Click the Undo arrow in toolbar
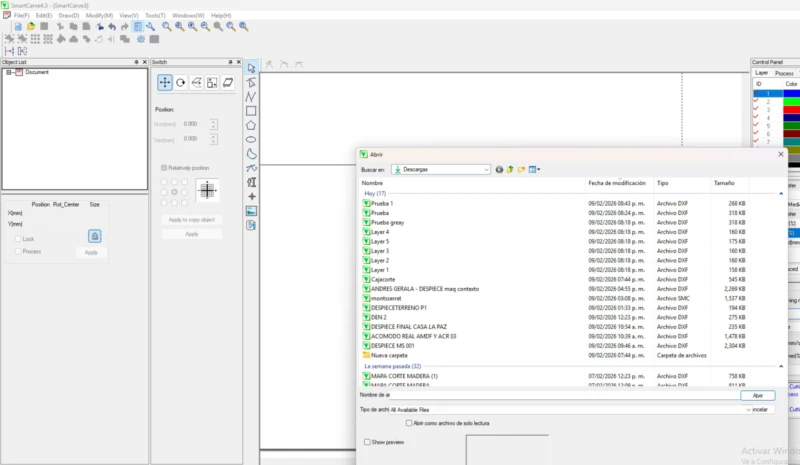The image size is (800, 465). pyautogui.click(x=112, y=27)
